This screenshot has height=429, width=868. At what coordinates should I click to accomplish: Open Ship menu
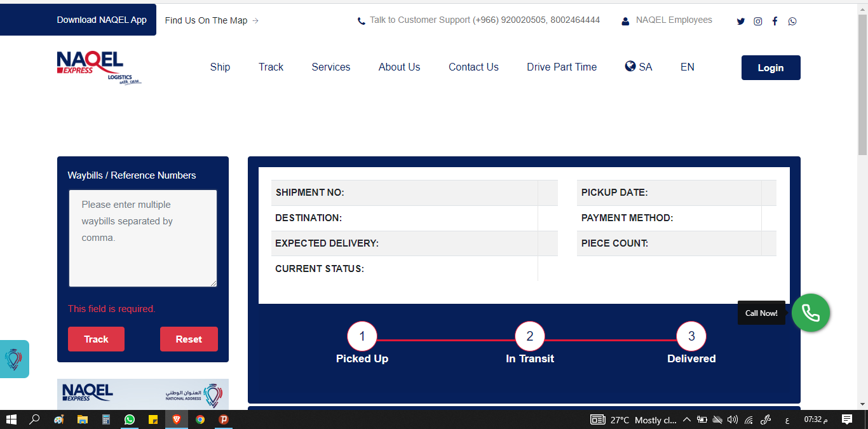click(x=220, y=67)
